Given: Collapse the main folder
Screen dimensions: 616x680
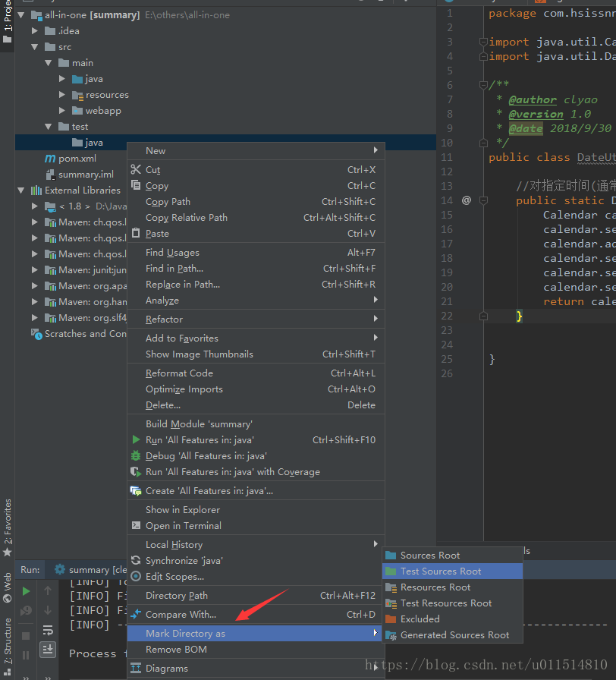Looking at the screenshot, I should [x=48, y=63].
